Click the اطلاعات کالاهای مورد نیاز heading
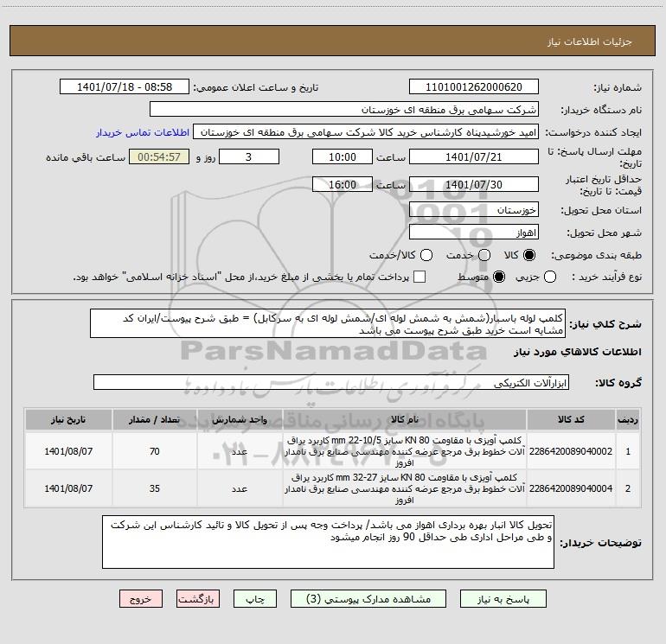Image resolution: width=666 pixels, height=644 pixels. (x=577, y=352)
